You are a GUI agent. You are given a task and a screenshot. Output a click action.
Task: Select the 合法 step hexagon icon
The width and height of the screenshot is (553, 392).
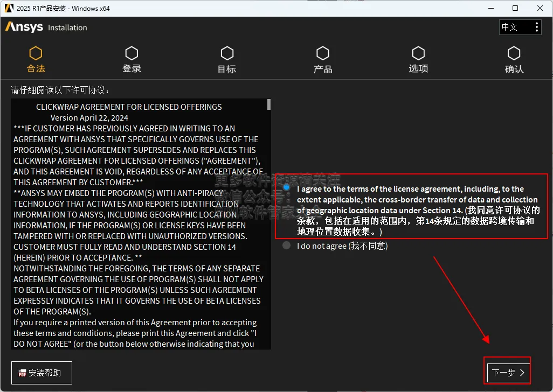pos(36,53)
